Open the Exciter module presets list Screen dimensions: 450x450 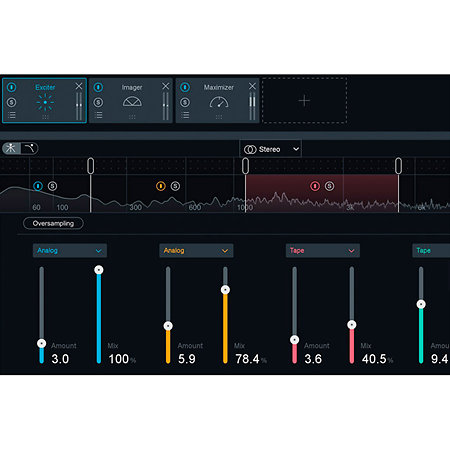[x=12, y=115]
